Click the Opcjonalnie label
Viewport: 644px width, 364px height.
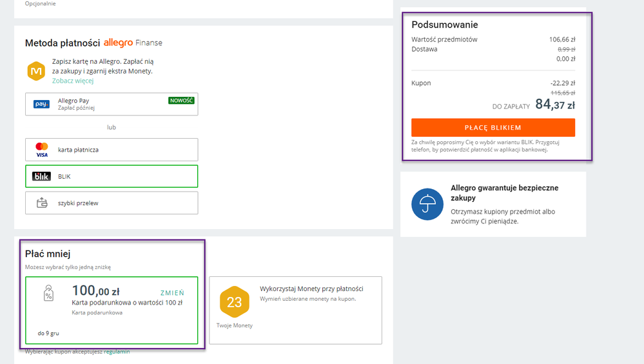coord(40,4)
